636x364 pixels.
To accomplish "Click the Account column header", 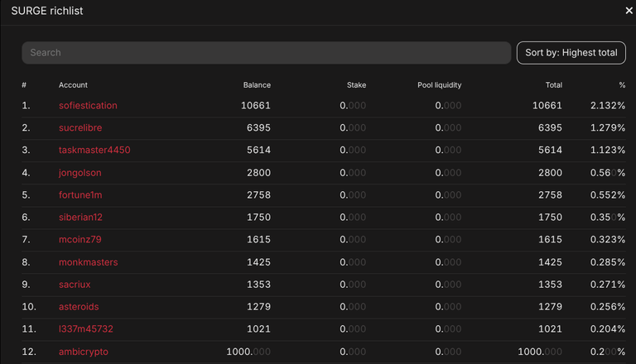I will [x=73, y=85].
